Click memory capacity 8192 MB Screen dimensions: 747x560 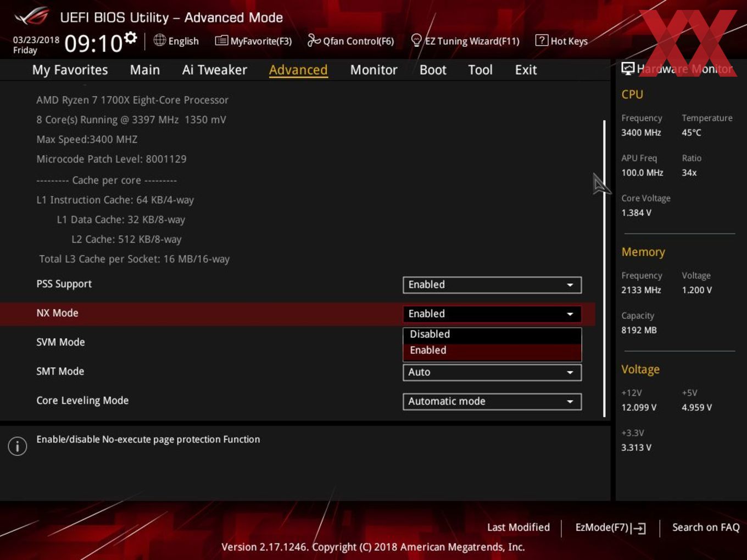639,330
